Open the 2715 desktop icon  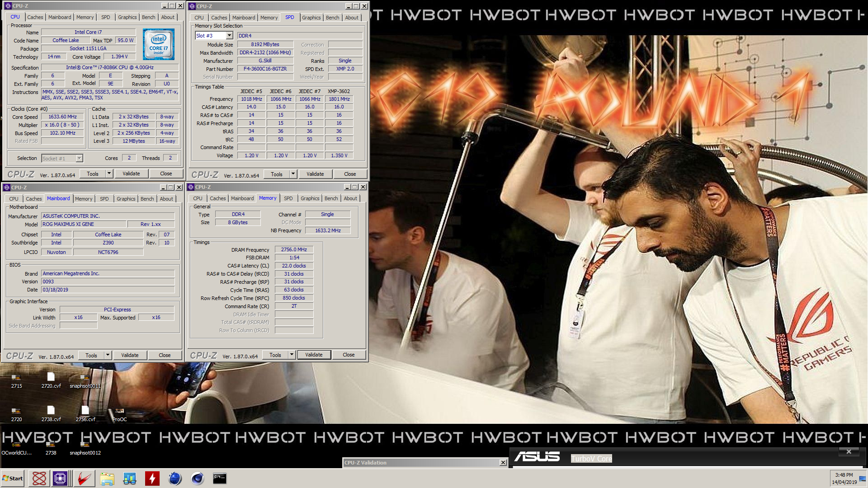(x=16, y=380)
